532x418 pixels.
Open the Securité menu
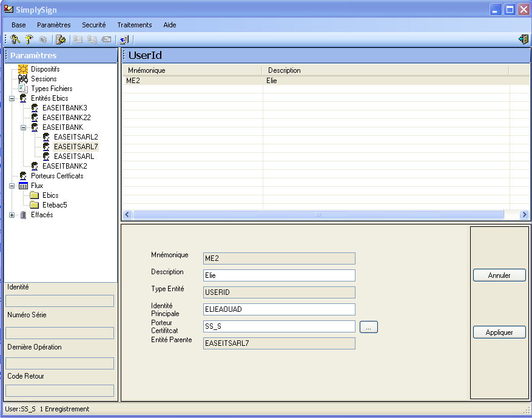coord(94,25)
